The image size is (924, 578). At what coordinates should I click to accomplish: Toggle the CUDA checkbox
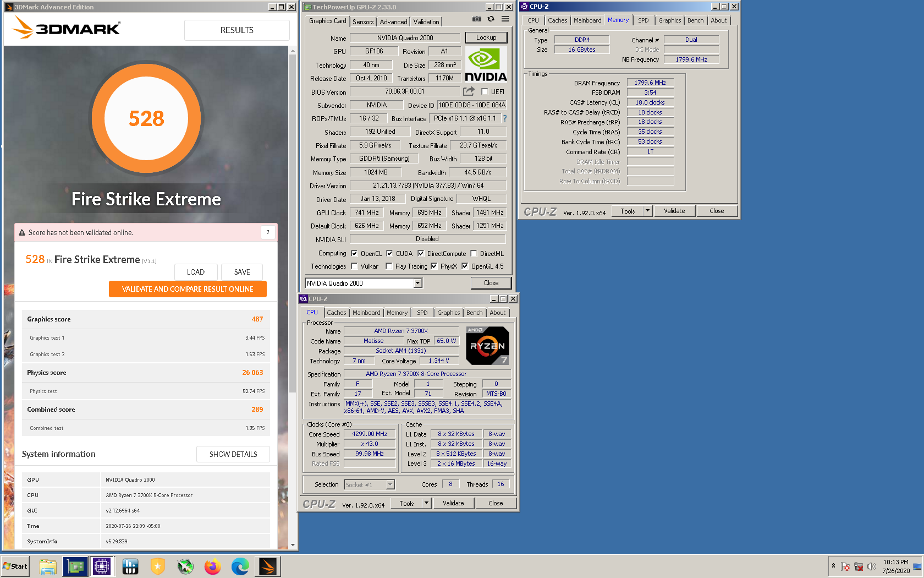point(389,254)
